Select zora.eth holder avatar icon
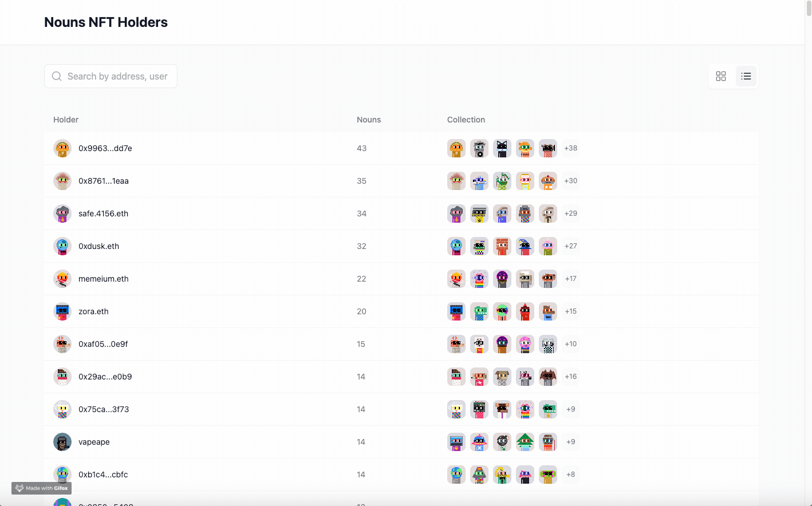 tap(62, 311)
